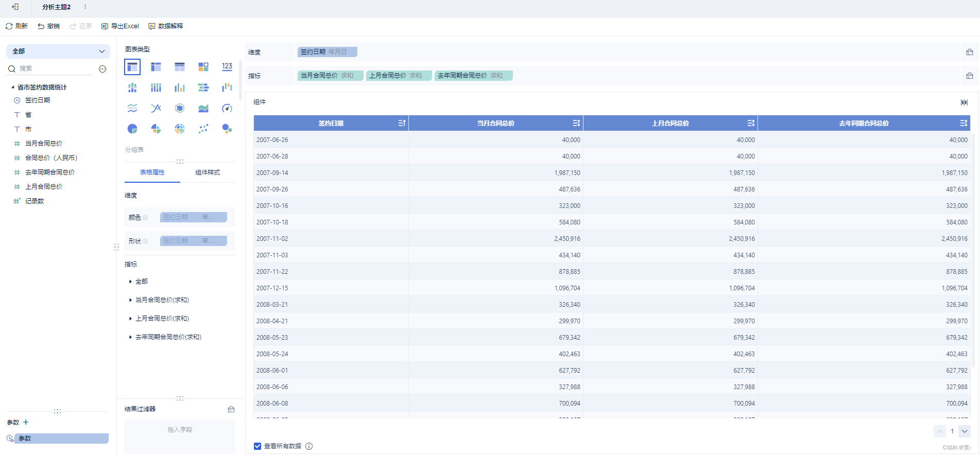Select the scatter plot chart icon
The image size is (980, 455).
click(x=203, y=129)
